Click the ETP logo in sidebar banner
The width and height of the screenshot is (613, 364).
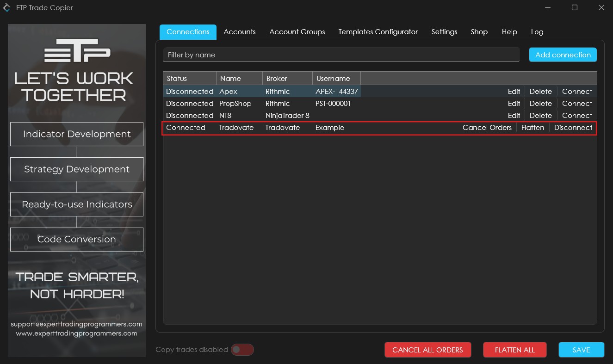77,50
